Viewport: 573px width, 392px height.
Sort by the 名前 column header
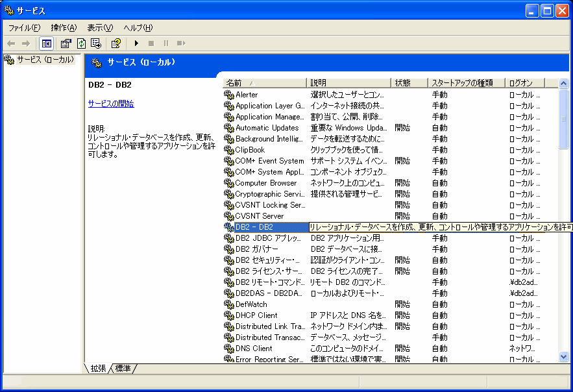click(x=264, y=83)
